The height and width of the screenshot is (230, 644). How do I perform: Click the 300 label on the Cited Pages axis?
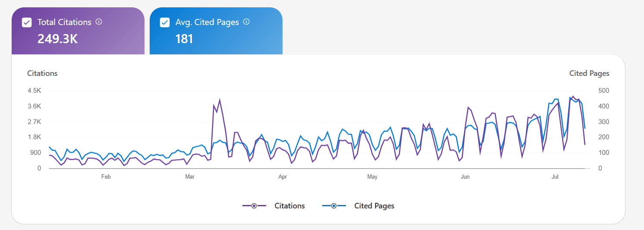click(604, 122)
